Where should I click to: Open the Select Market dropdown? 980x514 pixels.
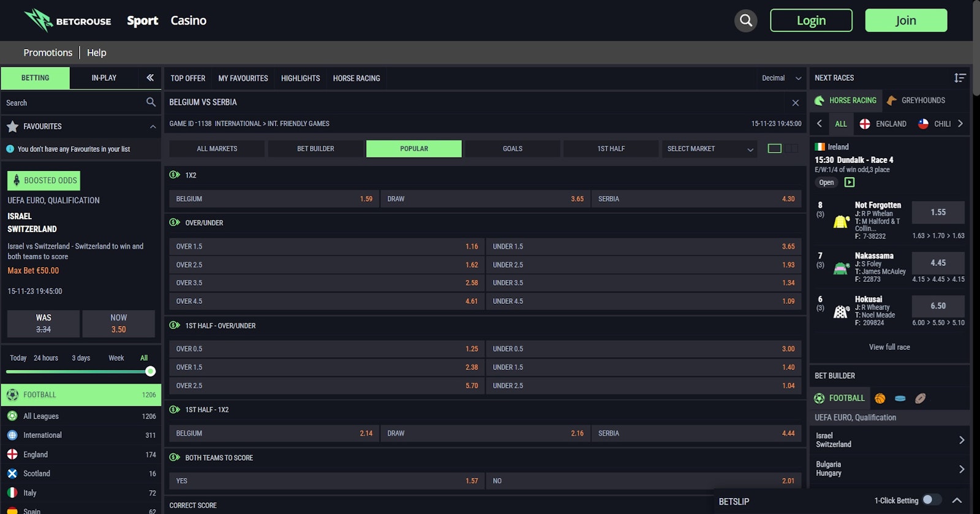(709, 149)
